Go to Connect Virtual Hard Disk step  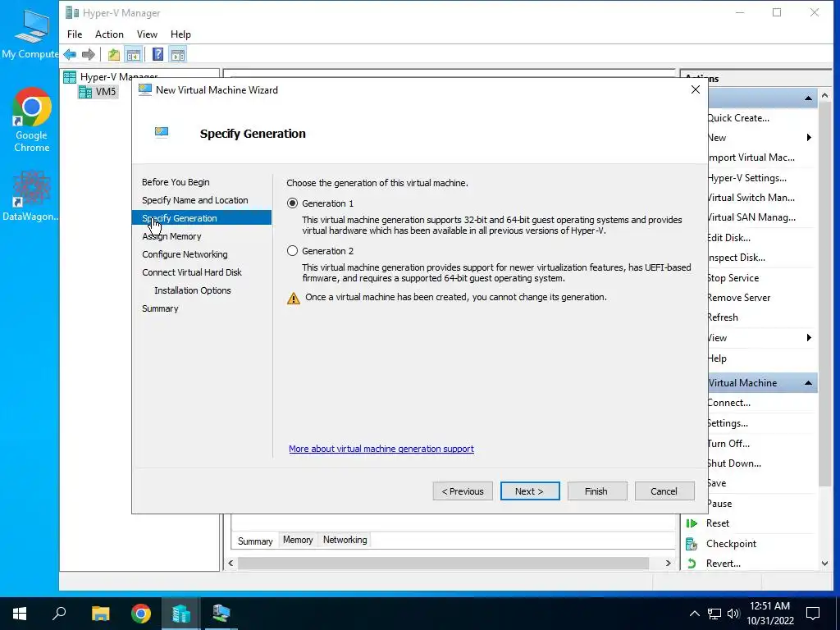pos(192,272)
